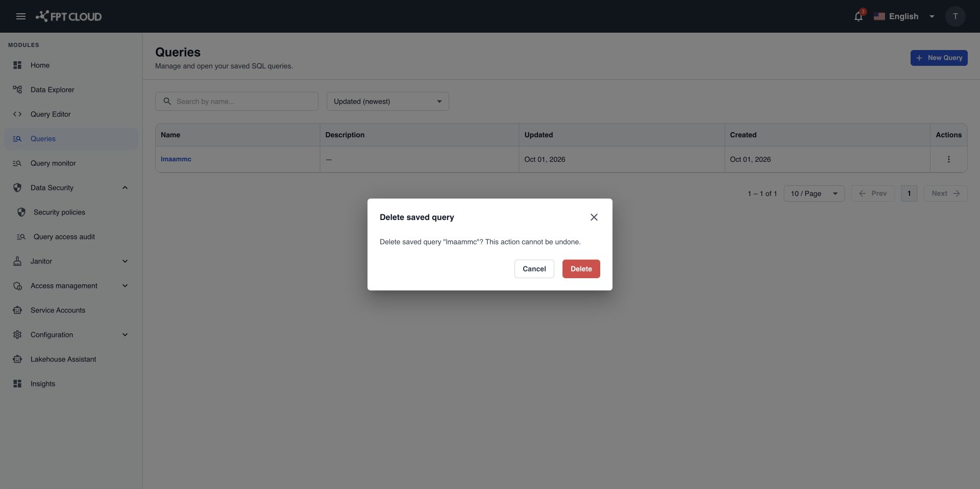Open the English language dropdown
The height and width of the screenshot is (489, 980).
coord(905,16)
